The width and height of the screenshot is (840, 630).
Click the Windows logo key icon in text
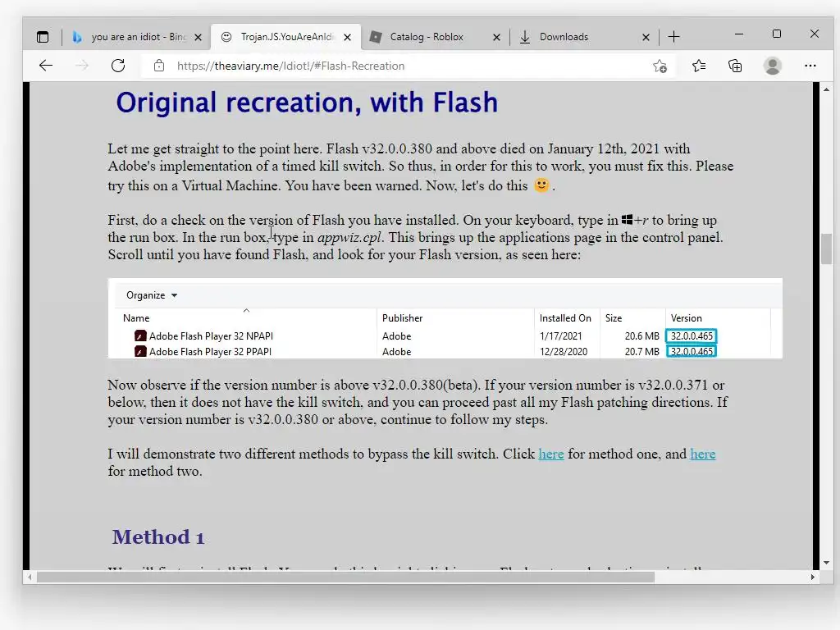point(627,220)
